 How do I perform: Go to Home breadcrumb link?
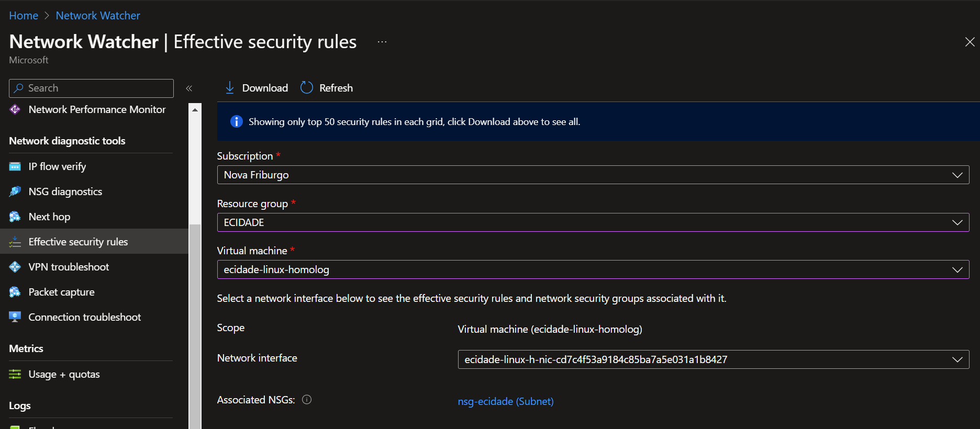coord(24,16)
